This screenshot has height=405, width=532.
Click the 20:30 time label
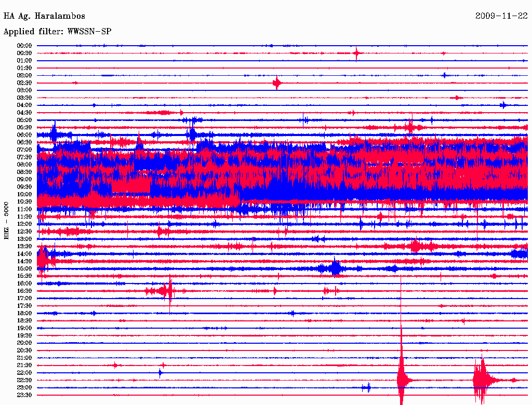pos(24,350)
